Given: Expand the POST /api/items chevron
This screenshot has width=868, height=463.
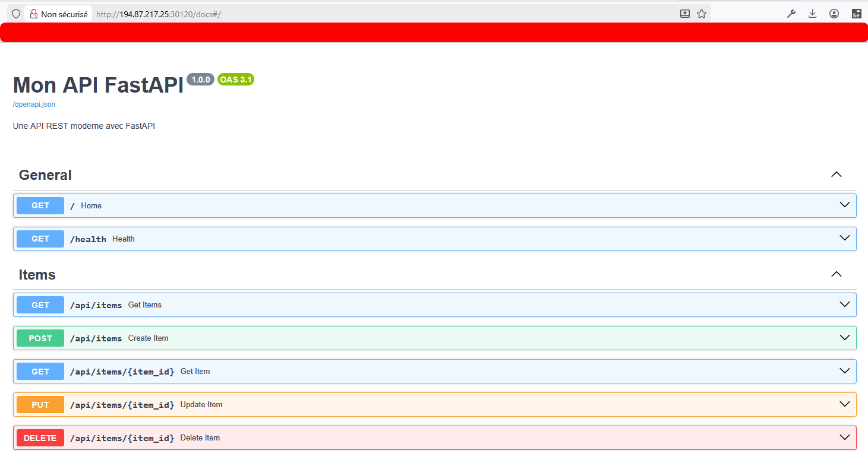Looking at the screenshot, I should [844, 338].
